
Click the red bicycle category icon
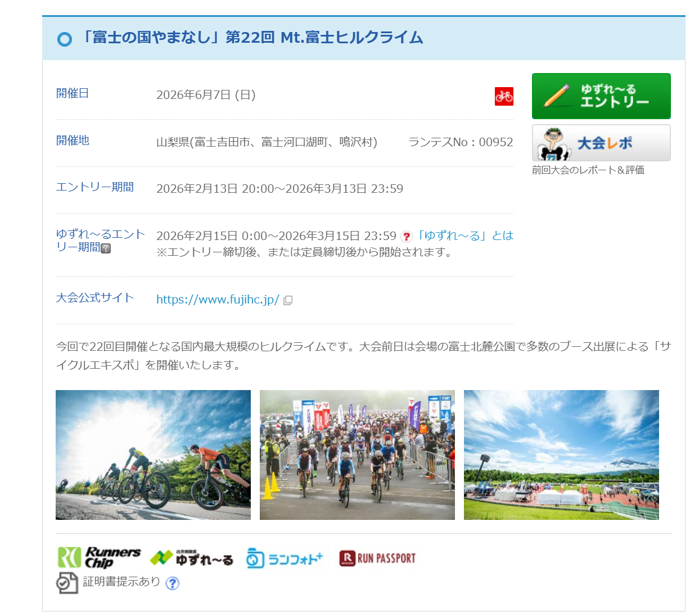tap(504, 96)
